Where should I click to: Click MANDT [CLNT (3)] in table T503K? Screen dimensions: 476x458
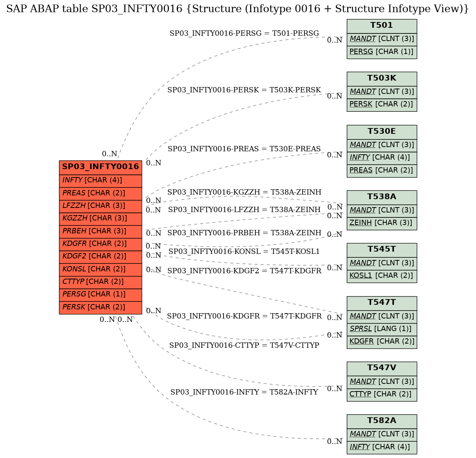[382, 92]
